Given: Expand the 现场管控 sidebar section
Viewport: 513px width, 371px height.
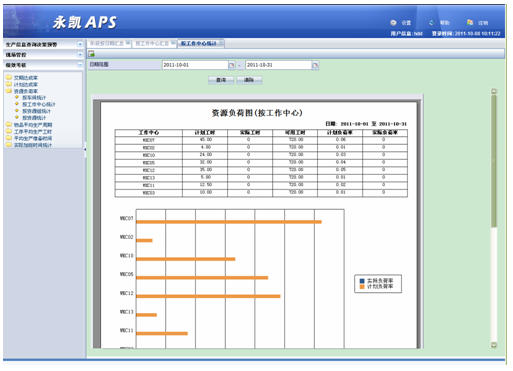Looking at the screenshot, I should 80,54.
